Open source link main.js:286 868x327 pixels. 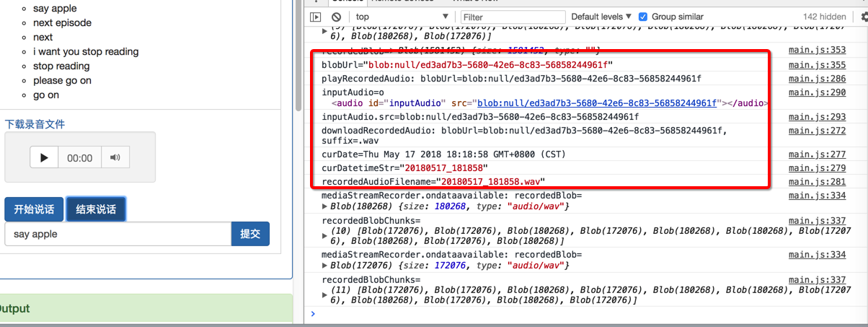point(818,79)
